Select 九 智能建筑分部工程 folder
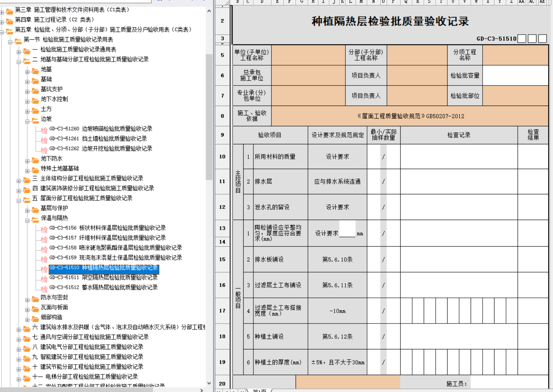 (x=88, y=357)
